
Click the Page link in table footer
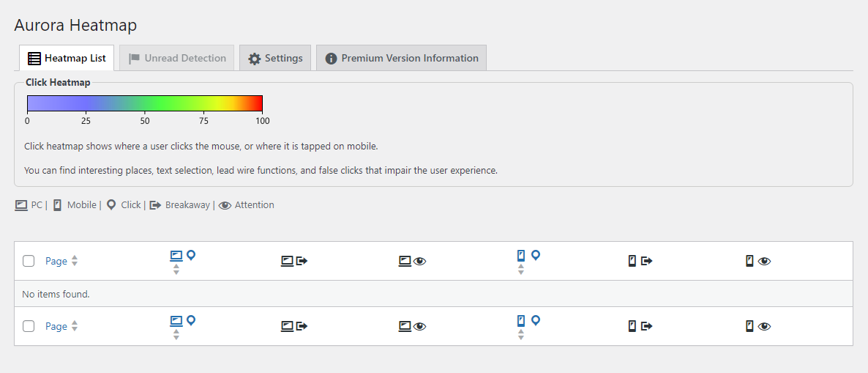tap(56, 326)
